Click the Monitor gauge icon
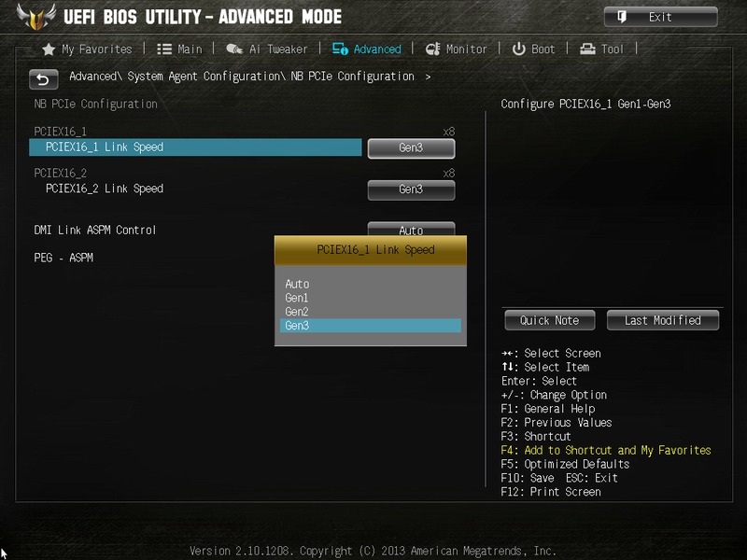Viewport: 747px width, 560px height. [x=433, y=49]
